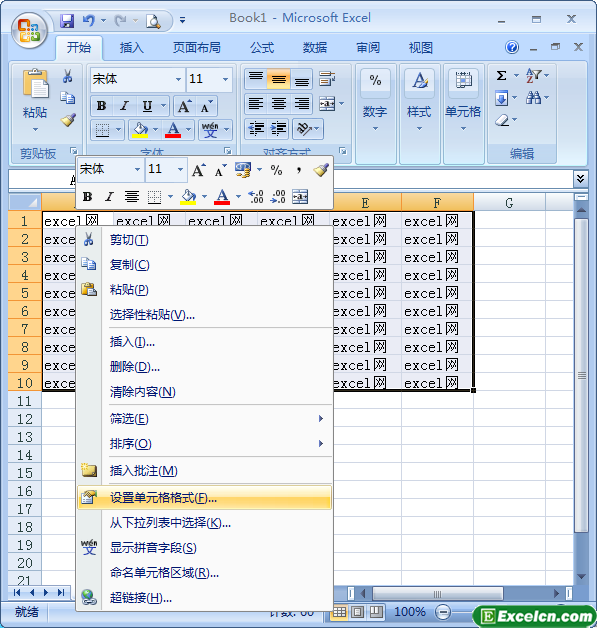Click the Clear eraser icon in editing group
This screenshot has width=597, height=628.
tap(502, 120)
